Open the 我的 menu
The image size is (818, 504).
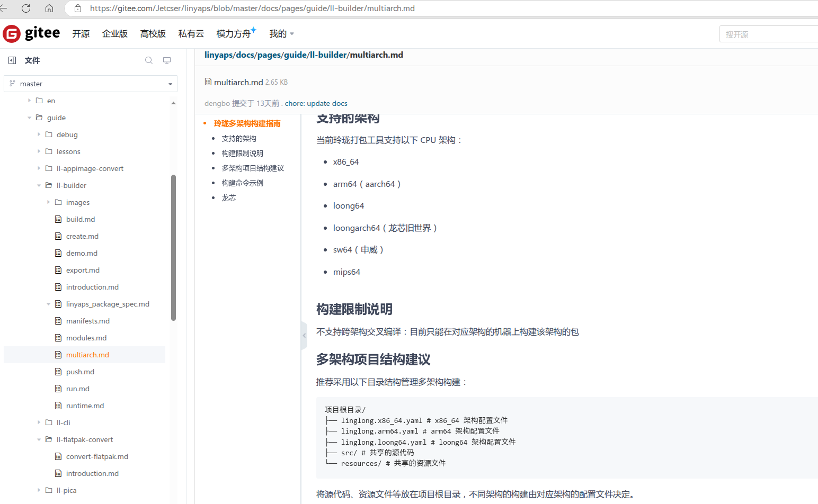[281, 33]
